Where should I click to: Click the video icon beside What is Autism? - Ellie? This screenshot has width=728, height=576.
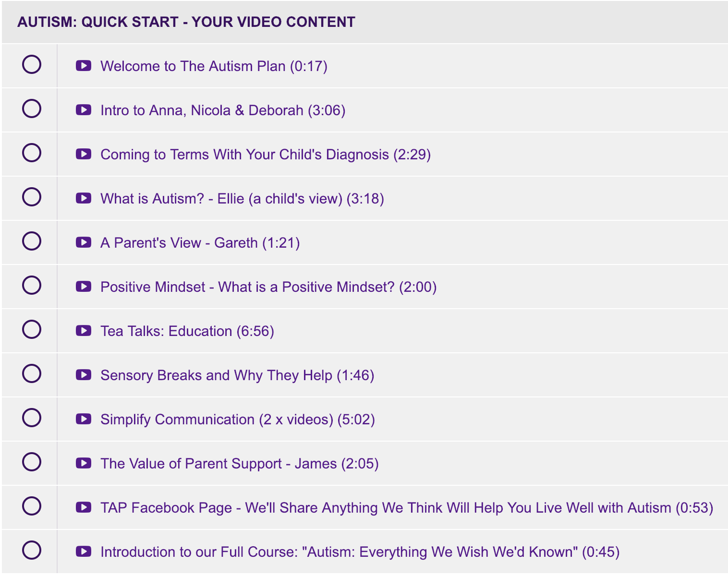(x=84, y=198)
